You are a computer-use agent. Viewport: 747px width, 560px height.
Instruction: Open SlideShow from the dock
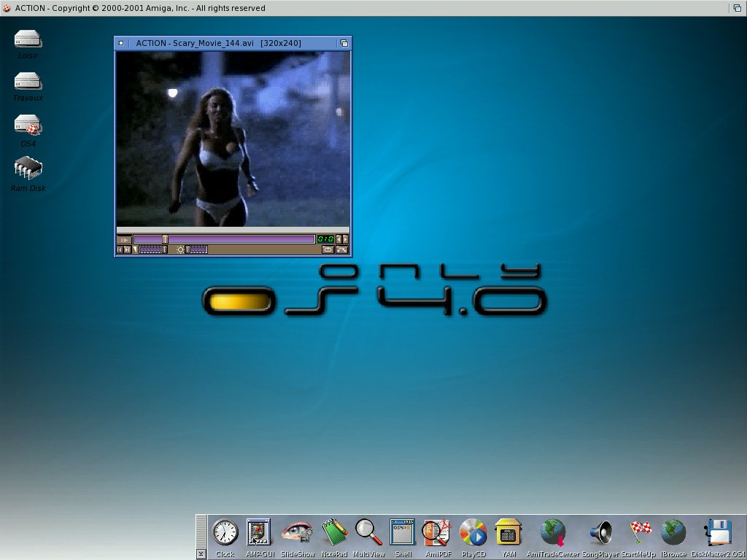(297, 532)
